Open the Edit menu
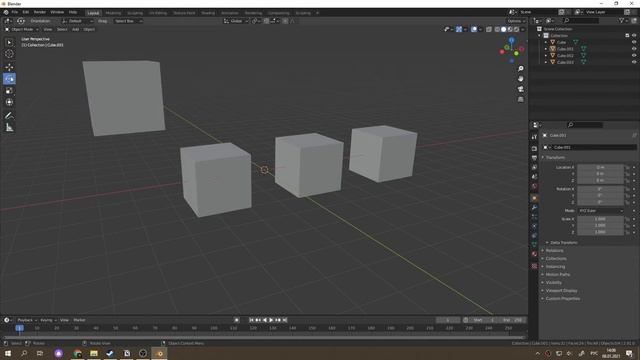 click(x=26, y=12)
